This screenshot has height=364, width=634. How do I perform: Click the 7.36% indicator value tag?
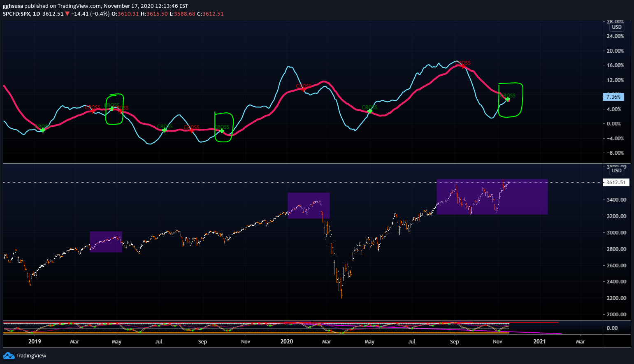click(613, 97)
